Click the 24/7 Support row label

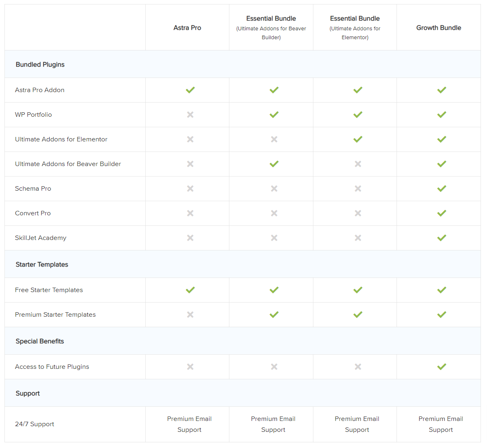pos(35,424)
